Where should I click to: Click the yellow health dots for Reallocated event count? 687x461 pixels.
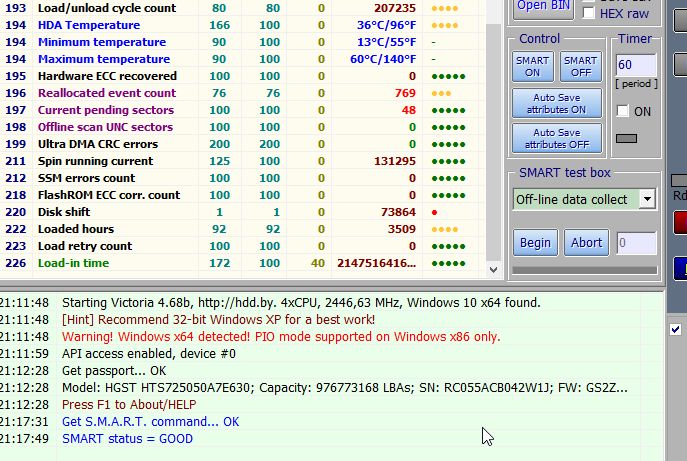(441, 93)
